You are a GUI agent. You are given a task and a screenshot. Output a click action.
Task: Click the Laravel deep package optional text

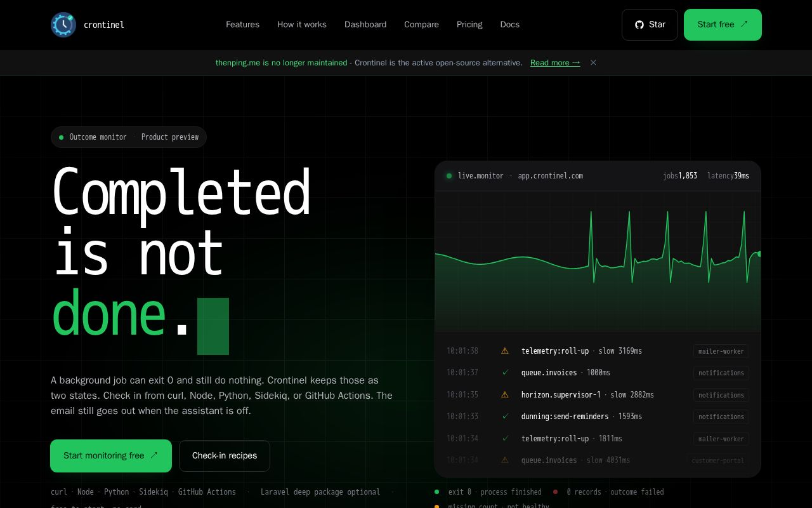click(320, 492)
